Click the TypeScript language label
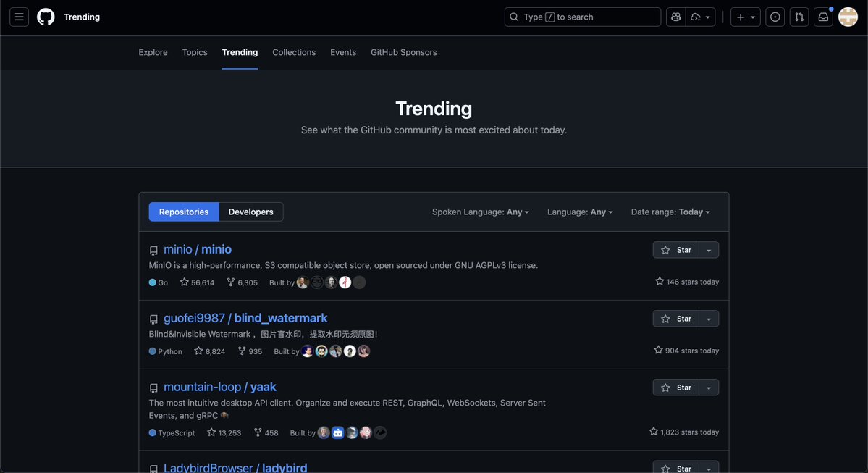 click(172, 432)
